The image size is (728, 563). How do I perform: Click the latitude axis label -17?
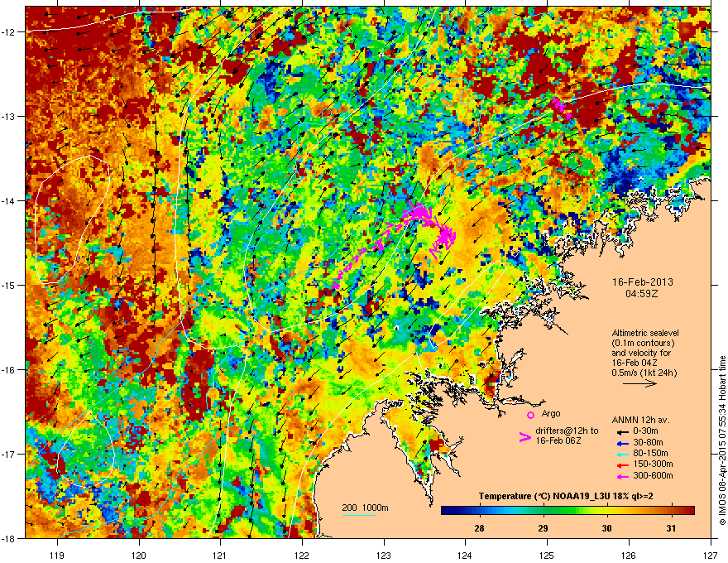point(8,454)
